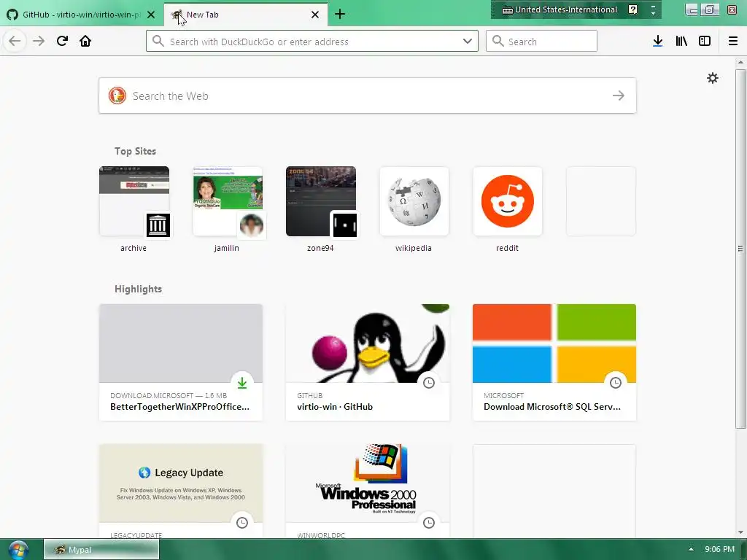
Task: Open the virtio-win · GitHub highlight card
Action: click(368, 362)
